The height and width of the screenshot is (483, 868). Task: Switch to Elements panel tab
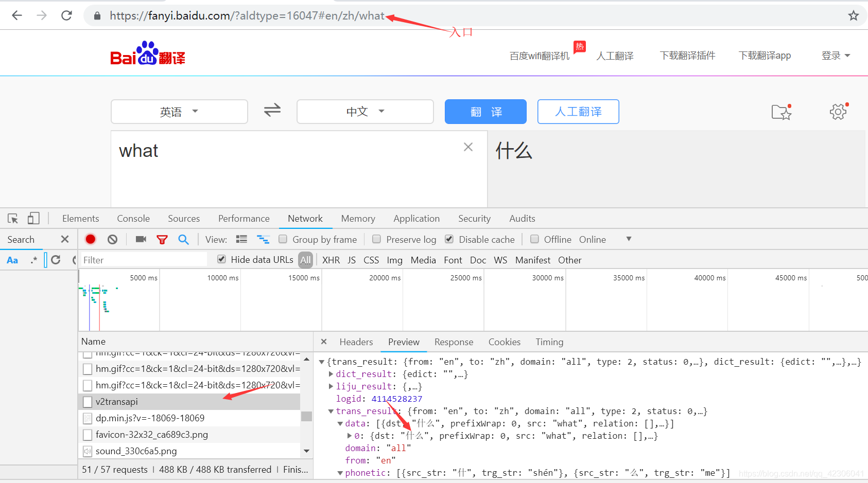point(80,219)
